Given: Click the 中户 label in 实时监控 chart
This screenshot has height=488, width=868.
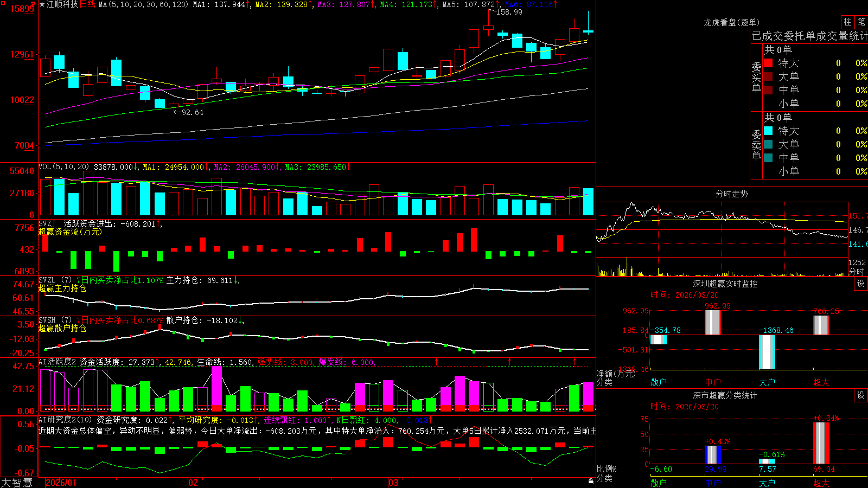Looking at the screenshot, I should (x=713, y=382).
